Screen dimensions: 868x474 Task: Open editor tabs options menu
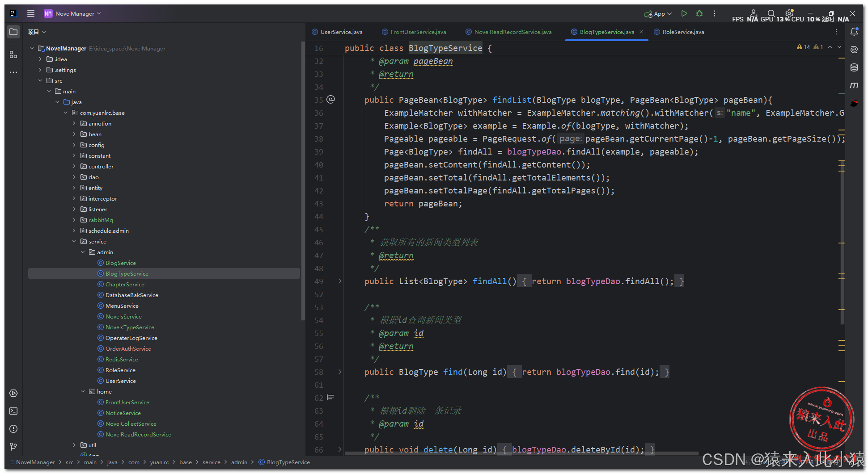click(836, 32)
